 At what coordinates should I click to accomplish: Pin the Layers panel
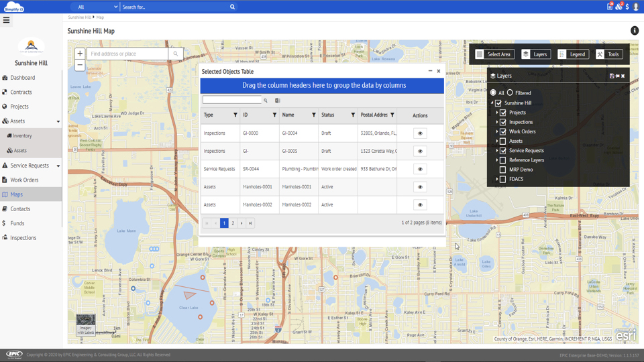coord(617,76)
